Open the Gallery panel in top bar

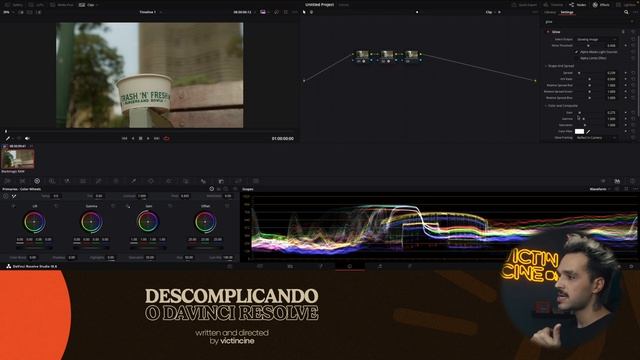click(14, 5)
